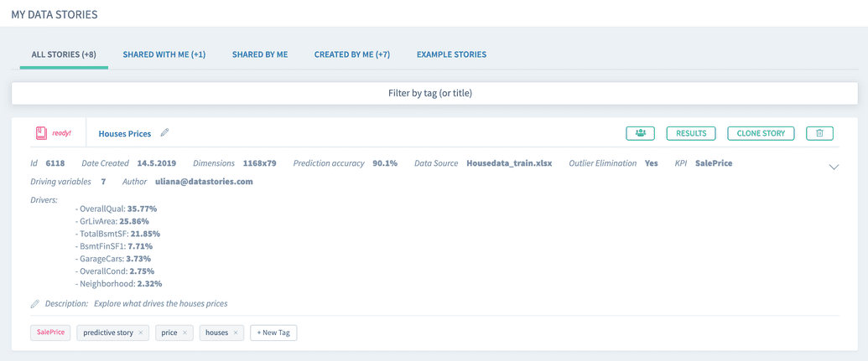The image size is (868, 361).
Task: Open Example Stories tab
Action: [x=452, y=54]
